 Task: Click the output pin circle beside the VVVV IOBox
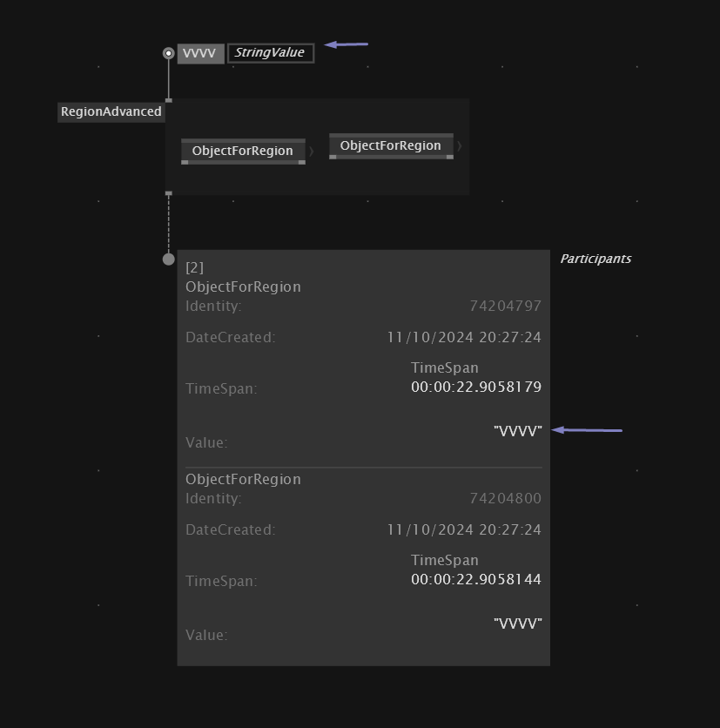click(x=169, y=53)
